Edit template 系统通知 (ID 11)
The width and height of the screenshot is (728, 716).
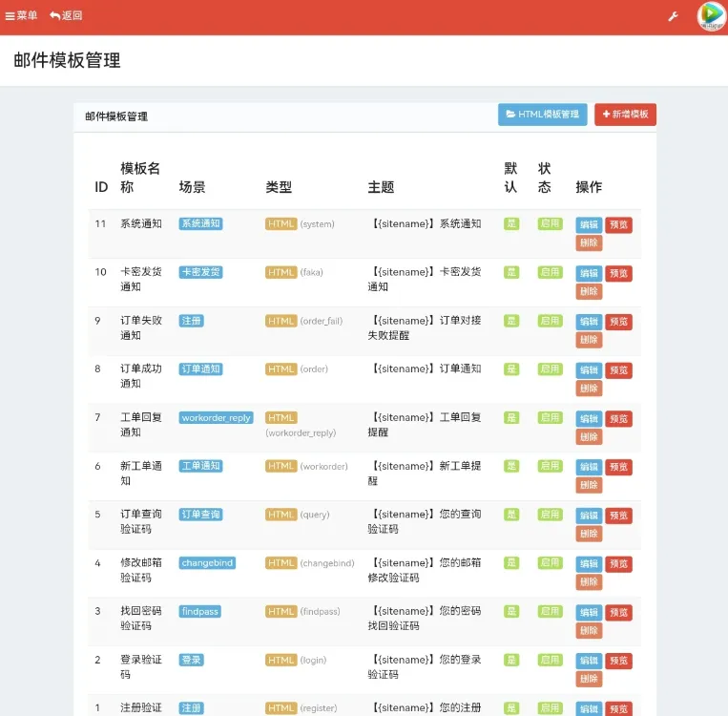[589, 225]
